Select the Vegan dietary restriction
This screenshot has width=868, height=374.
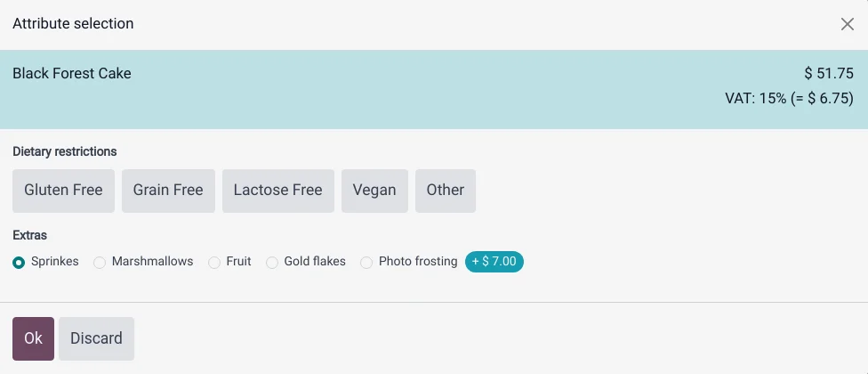click(374, 191)
